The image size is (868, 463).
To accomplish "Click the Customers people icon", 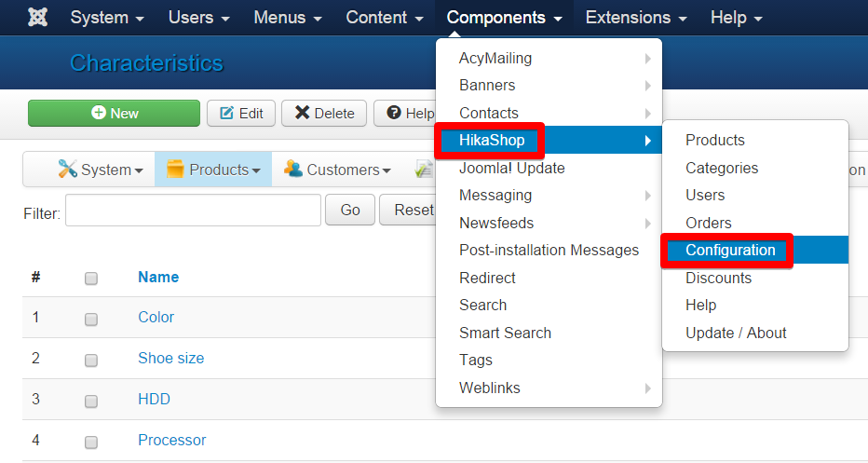I will tap(292, 169).
